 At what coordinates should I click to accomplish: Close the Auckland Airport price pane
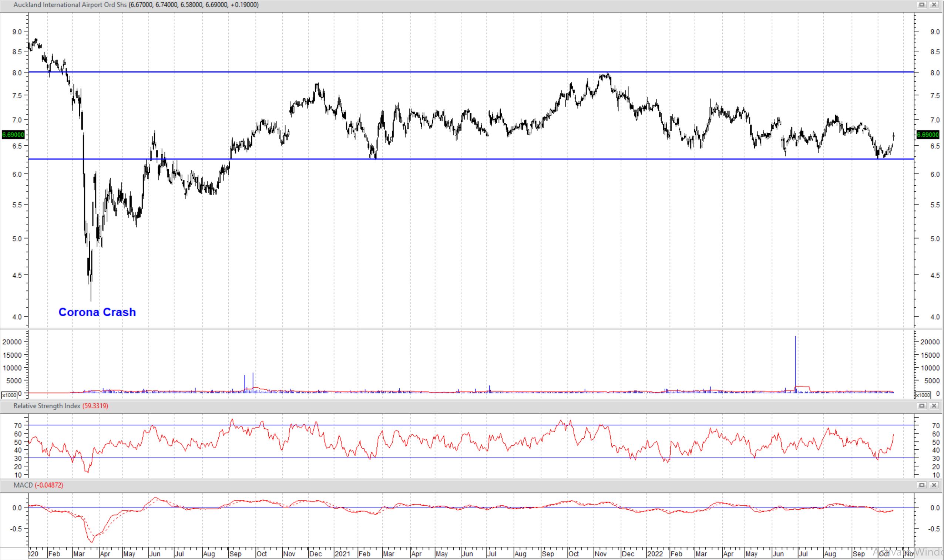click(x=934, y=4)
